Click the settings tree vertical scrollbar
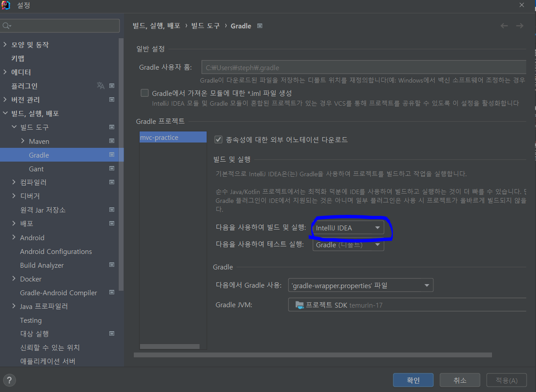 coord(121,164)
